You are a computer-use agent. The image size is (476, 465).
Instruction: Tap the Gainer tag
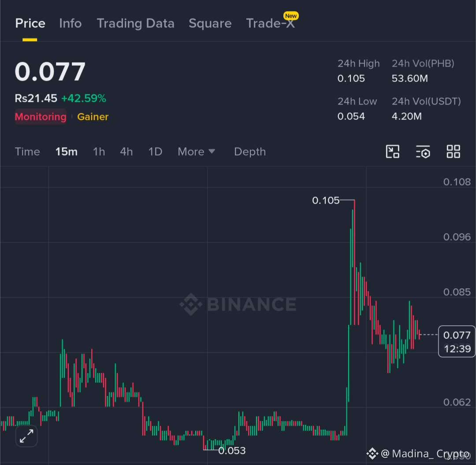93,117
